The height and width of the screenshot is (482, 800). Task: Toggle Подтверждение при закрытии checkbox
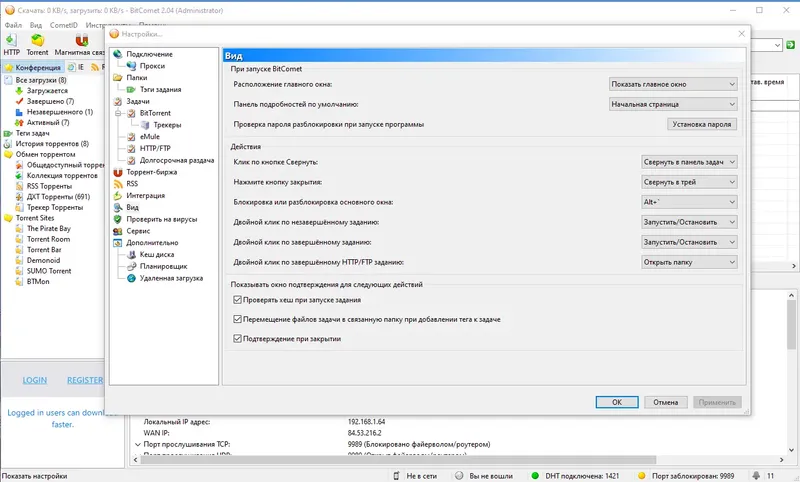[x=237, y=339]
